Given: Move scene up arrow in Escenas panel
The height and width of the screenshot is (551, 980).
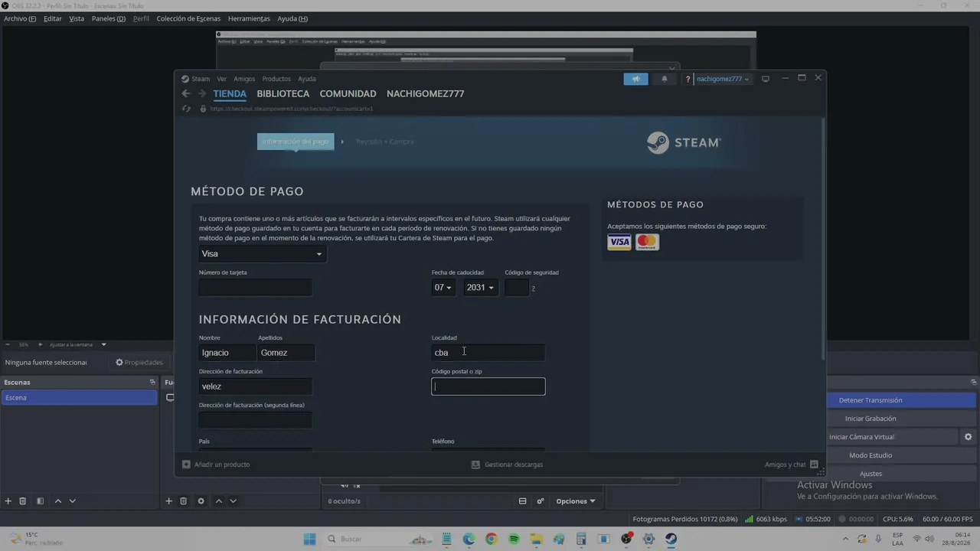Looking at the screenshot, I should 57,501.
